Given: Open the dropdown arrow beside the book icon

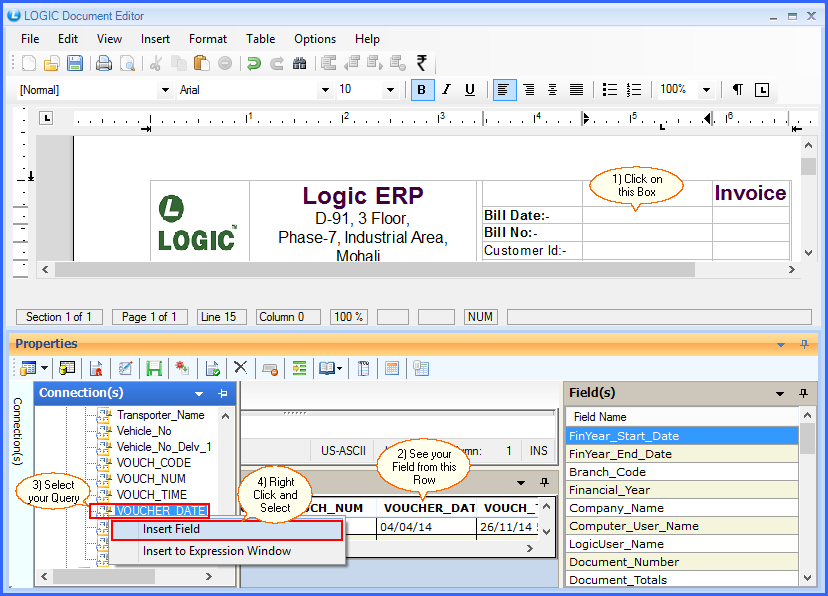Looking at the screenshot, I should 339,368.
